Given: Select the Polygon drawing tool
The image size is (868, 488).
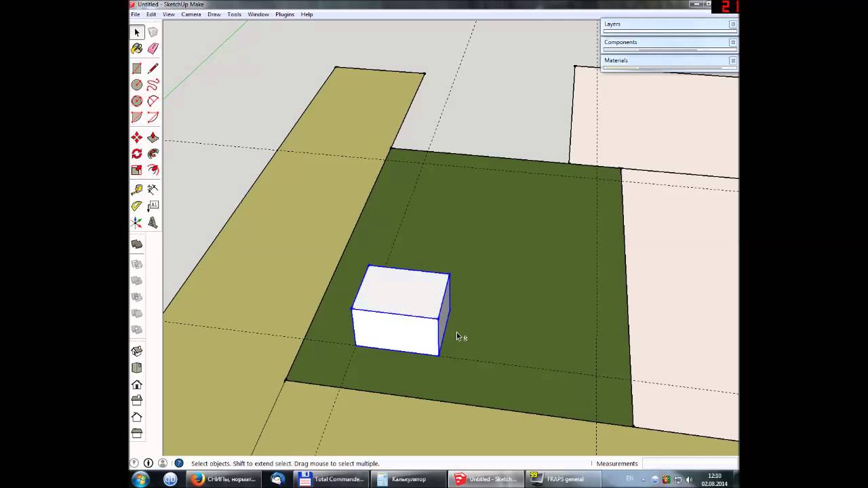Looking at the screenshot, I should click(137, 101).
